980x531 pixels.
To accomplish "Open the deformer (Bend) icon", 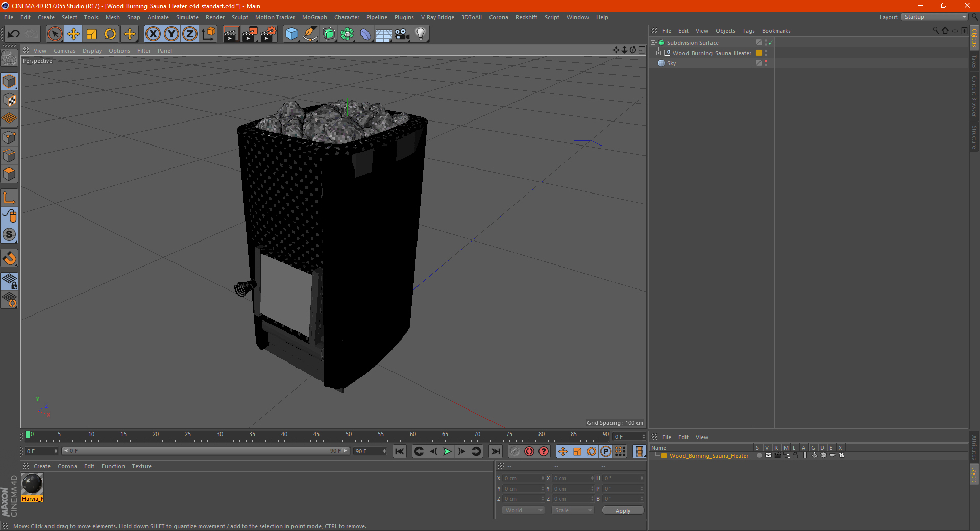I will [x=366, y=34].
